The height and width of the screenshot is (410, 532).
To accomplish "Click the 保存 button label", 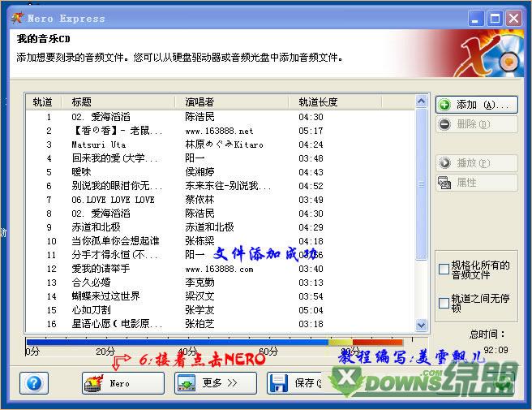I will (x=308, y=383).
